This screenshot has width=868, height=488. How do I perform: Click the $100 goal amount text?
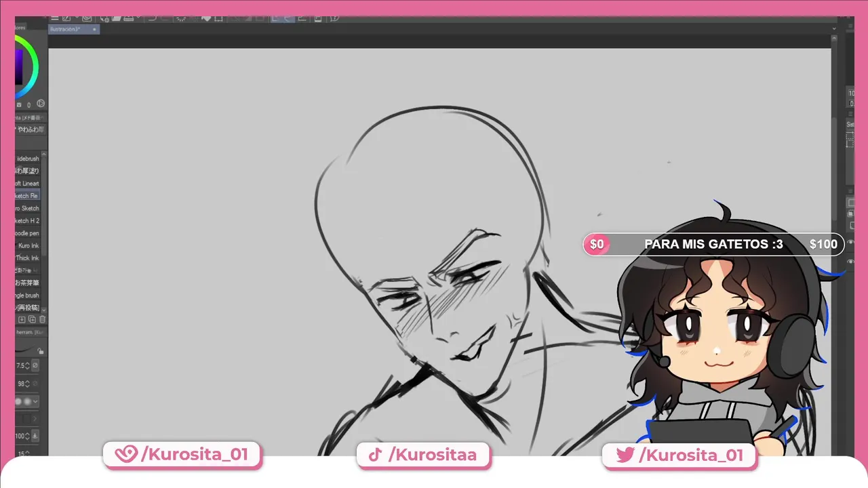[823, 245]
